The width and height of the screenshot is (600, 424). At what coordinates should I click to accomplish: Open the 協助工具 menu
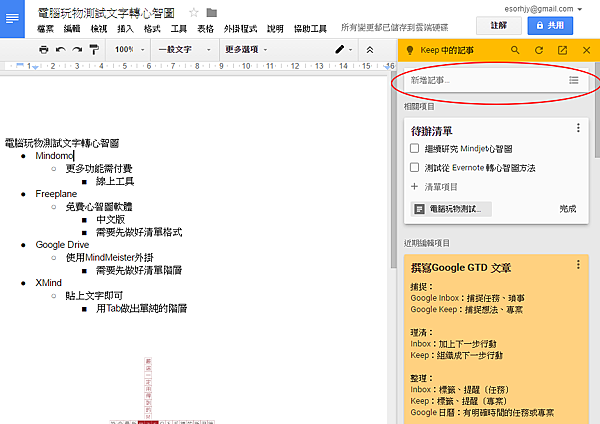click(310, 29)
